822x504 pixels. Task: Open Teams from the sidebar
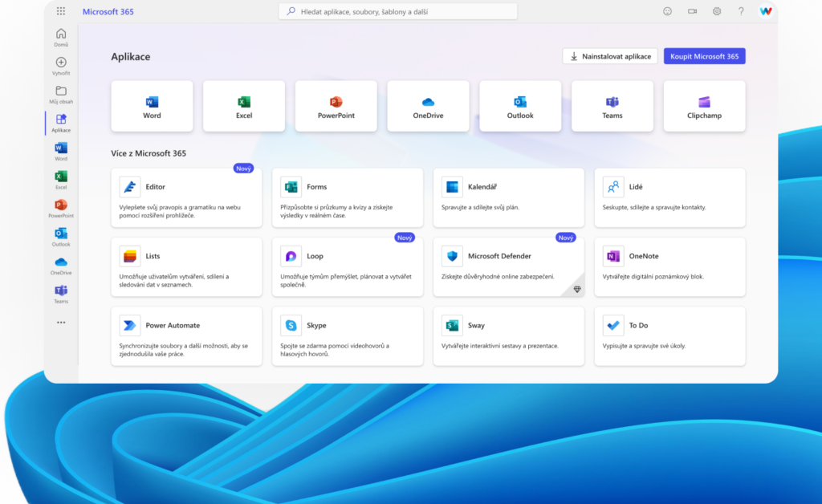pyautogui.click(x=61, y=294)
